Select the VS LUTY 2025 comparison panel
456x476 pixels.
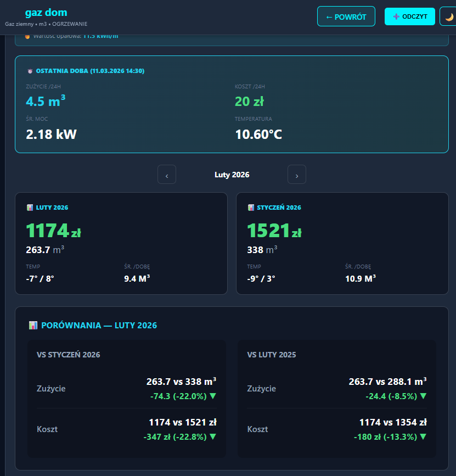pyautogui.click(x=337, y=398)
